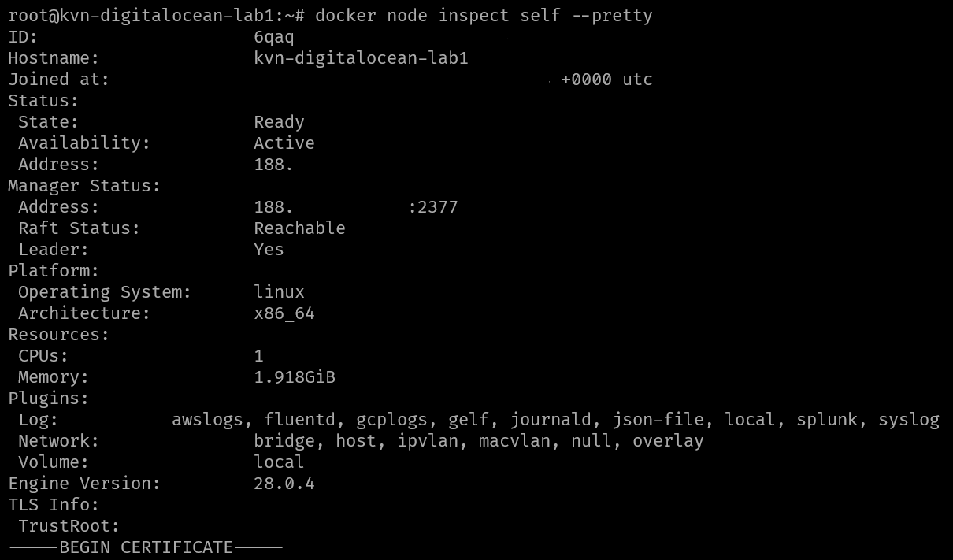
Task: Click the node ID value 6qaq
Action: (274, 37)
